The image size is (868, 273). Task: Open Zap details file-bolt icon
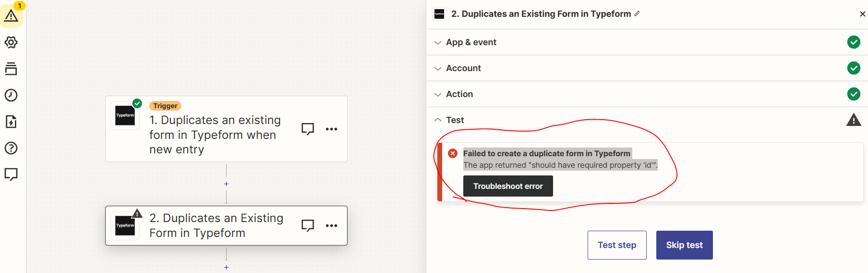[11, 122]
